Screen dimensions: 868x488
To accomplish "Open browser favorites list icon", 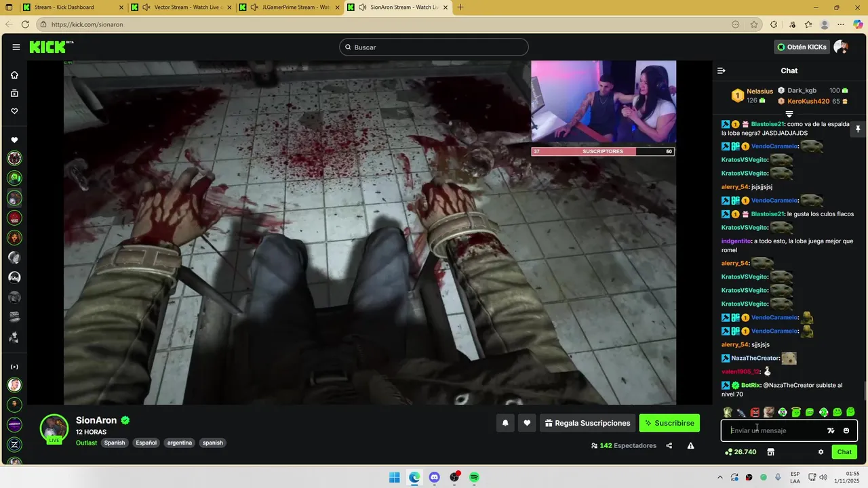I will tap(808, 24).
